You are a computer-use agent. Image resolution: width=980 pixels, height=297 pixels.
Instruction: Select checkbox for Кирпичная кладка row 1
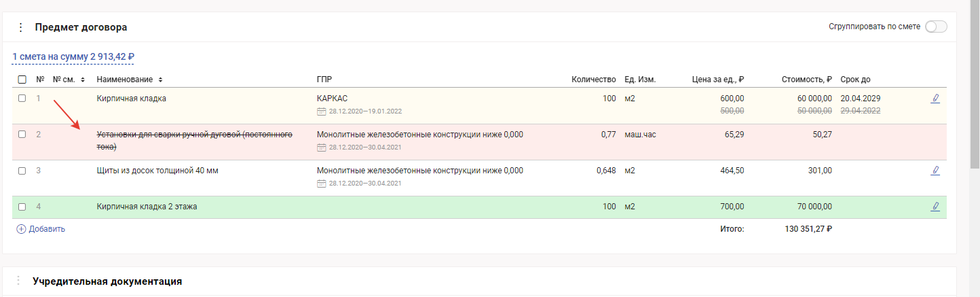(x=22, y=99)
